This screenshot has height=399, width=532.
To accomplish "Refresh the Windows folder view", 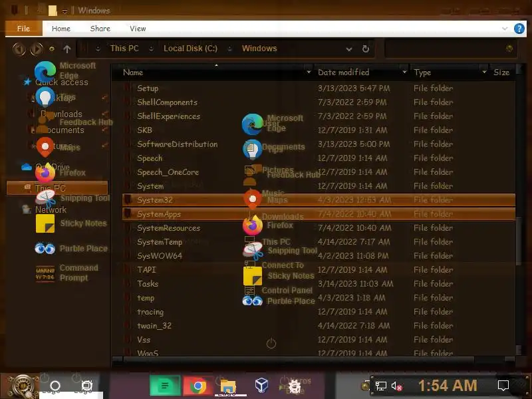I will point(365,49).
